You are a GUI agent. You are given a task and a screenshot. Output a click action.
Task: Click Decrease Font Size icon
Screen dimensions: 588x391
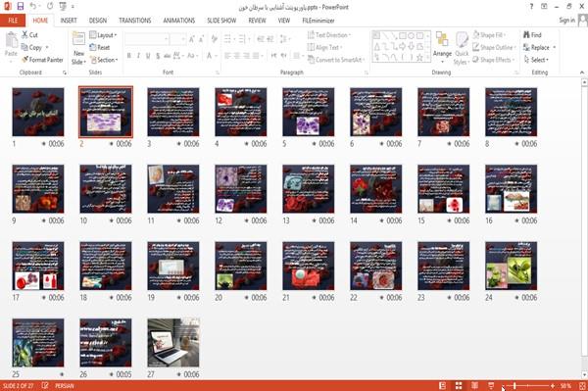pyautogui.click(x=201, y=39)
